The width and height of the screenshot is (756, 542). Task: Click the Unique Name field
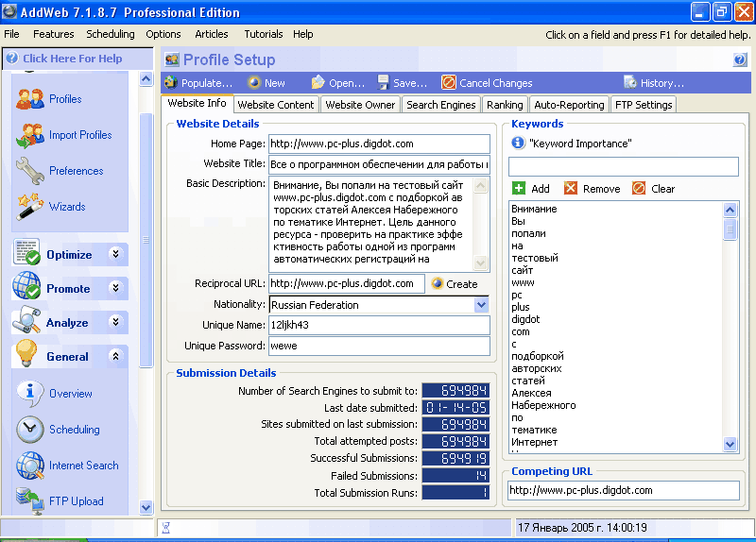coord(379,325)
